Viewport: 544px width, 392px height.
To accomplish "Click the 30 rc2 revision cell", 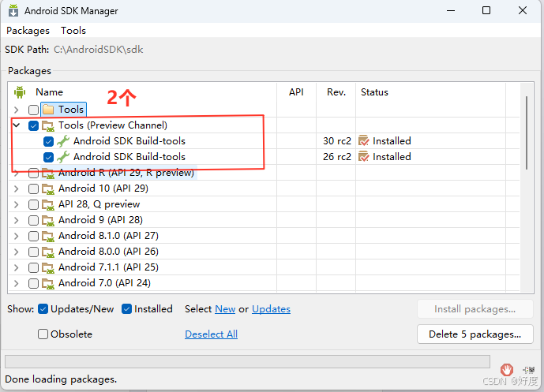I will tap(337, 141).
